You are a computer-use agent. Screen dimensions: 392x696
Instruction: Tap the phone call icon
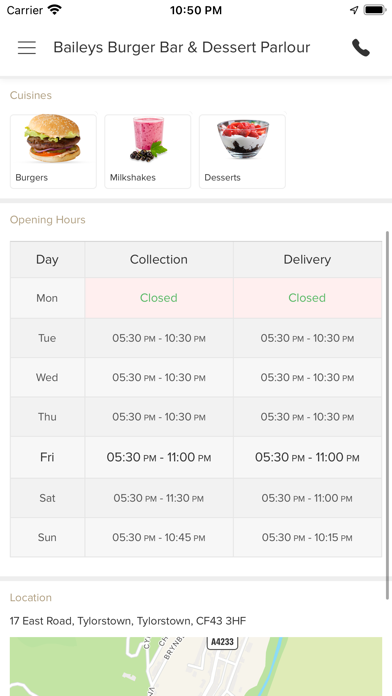pos(360,47)
